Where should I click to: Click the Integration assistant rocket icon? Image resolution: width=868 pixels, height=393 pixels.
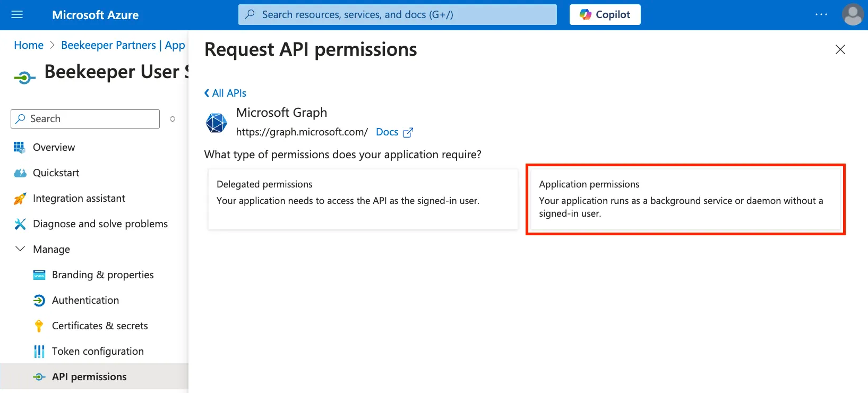pos(20,198)
